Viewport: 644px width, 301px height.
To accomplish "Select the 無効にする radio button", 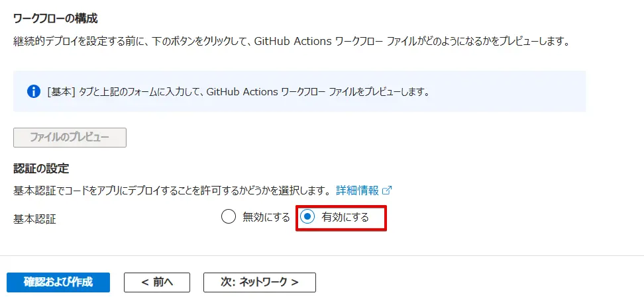I will point(229,217).
